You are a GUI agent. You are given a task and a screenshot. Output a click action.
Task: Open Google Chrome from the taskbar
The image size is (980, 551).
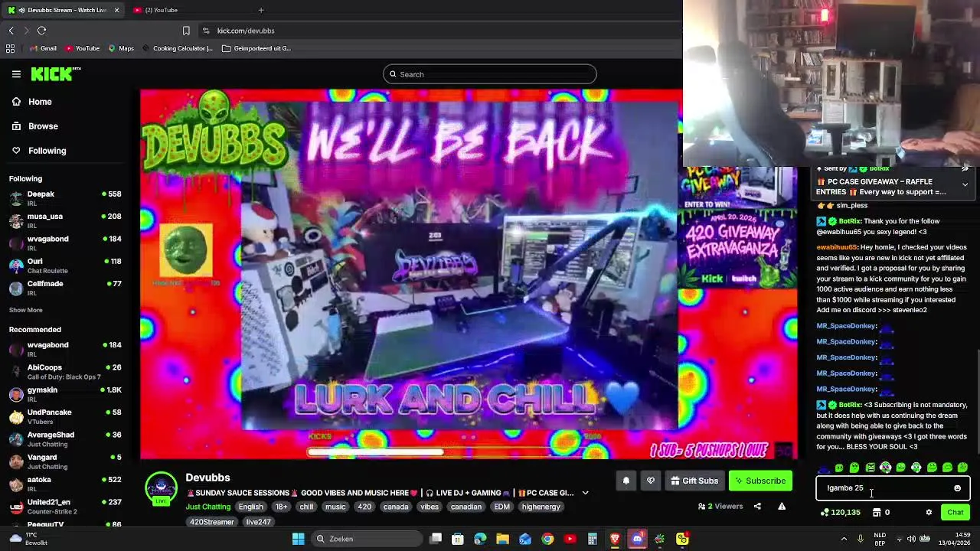(x=547, y=539)
